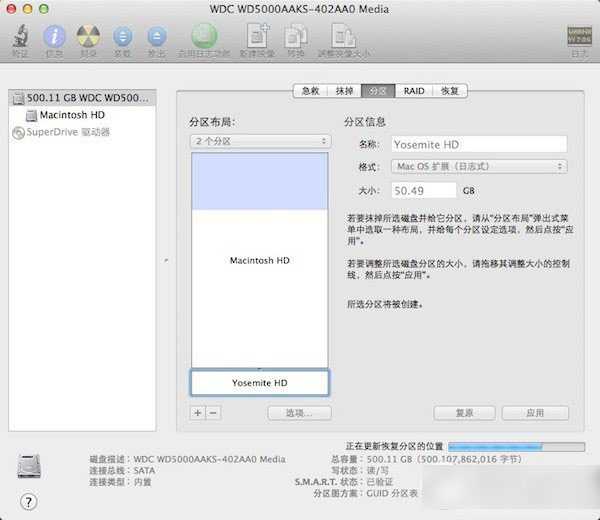Switch to the RAID tab
Image resolution: width=600 pixels, height=520 pixels.
(414, 91)
